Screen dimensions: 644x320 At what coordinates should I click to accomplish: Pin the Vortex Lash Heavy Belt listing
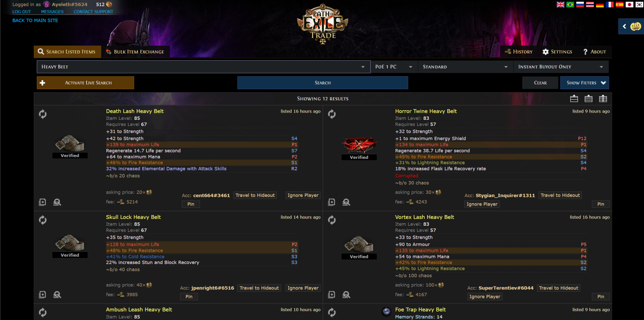tap(600, 297)
